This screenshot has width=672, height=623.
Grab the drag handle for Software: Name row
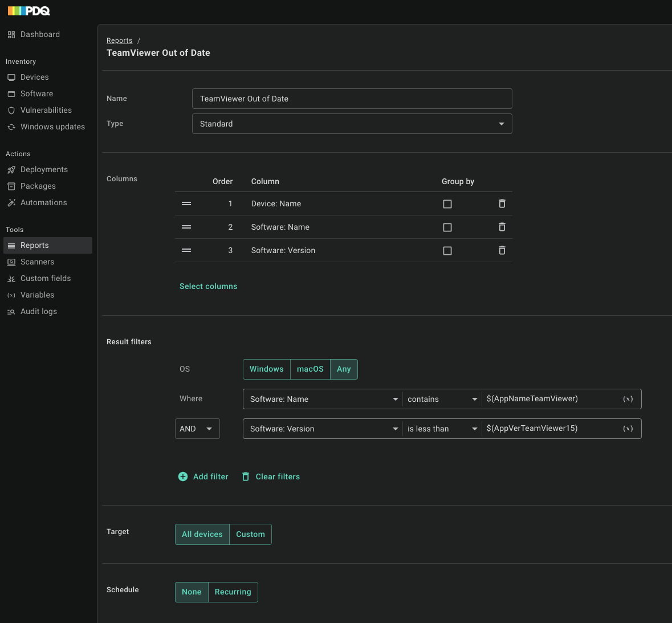tap(186, 227)
